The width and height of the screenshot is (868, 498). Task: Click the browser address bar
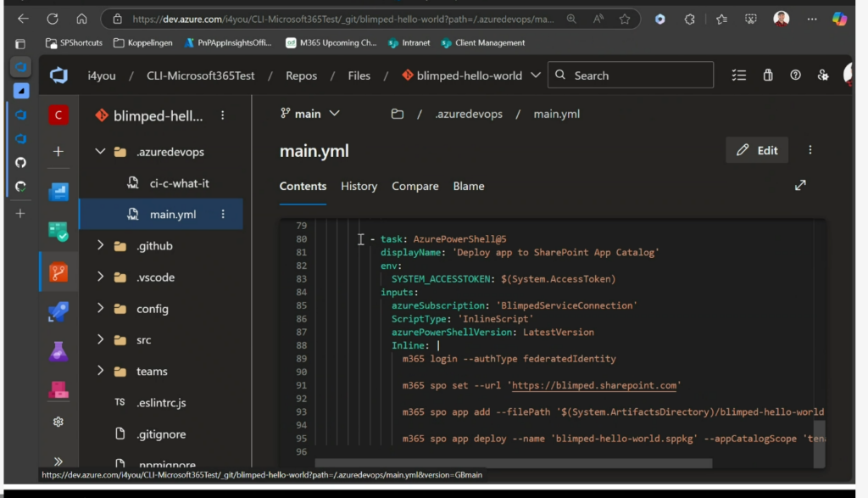pyautogui.click(x=343, y=20)
